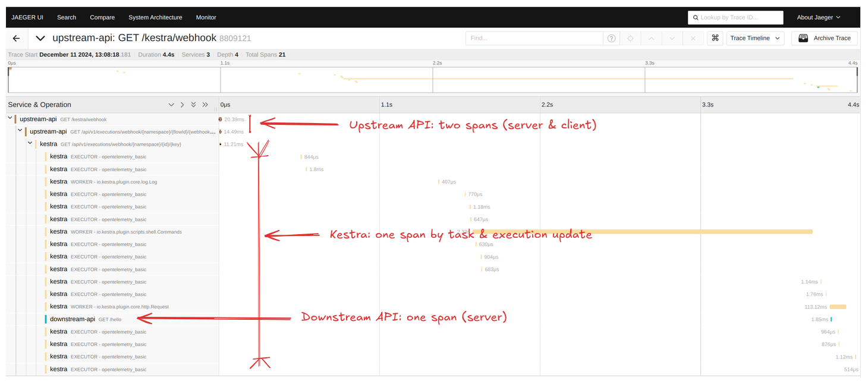Open the System Architecture page
This screenshot has height=384, width=868.
tap(155, 17)
